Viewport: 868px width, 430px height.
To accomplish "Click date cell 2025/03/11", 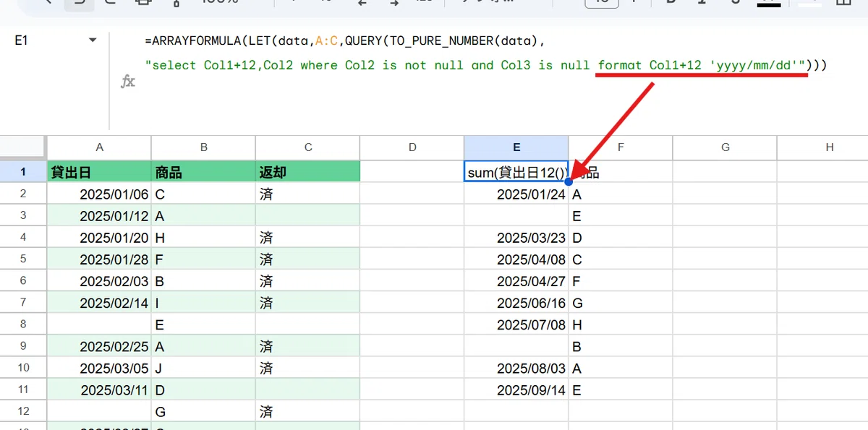I will [99, 390].
